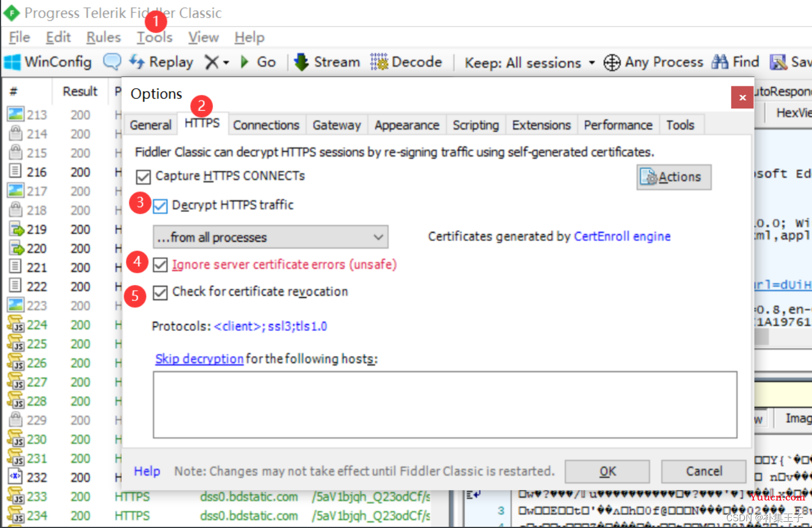Click the Any Process target icon
The width and height of the screenshot is (812, 528).
pos(612,62)
